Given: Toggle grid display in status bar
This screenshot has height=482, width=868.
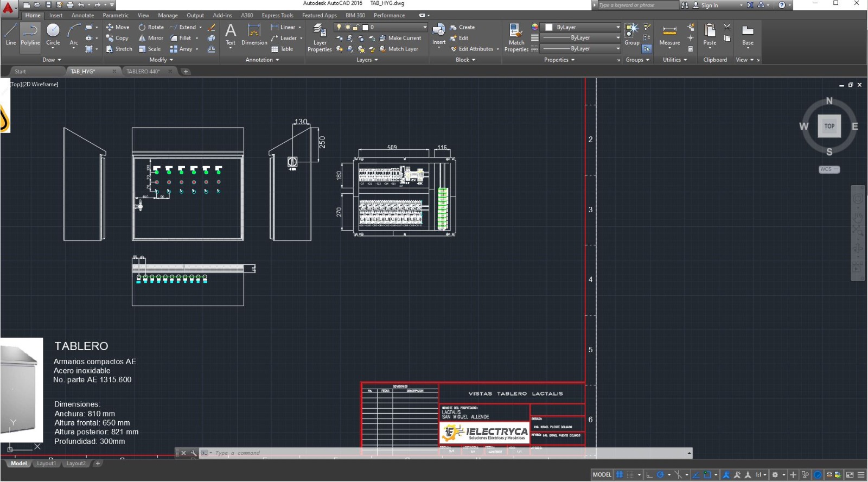Looking at the screenshot, I should click(x=619, y=474).
